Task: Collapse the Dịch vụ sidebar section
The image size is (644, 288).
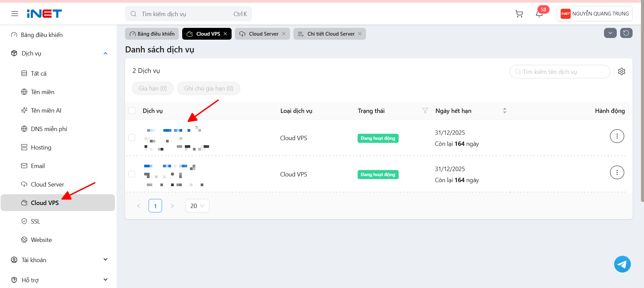Action: click(106, 53)
